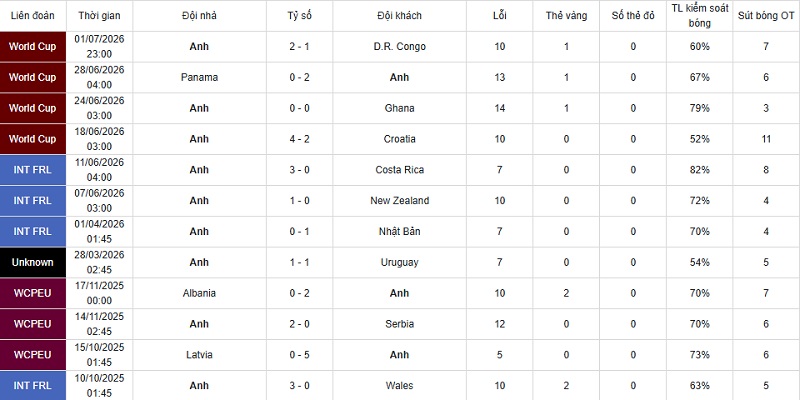The height and width of the screenshot is (400, 800).
Task: Open the 4 - 2 score against Croatia
Action: click(299, 139)
